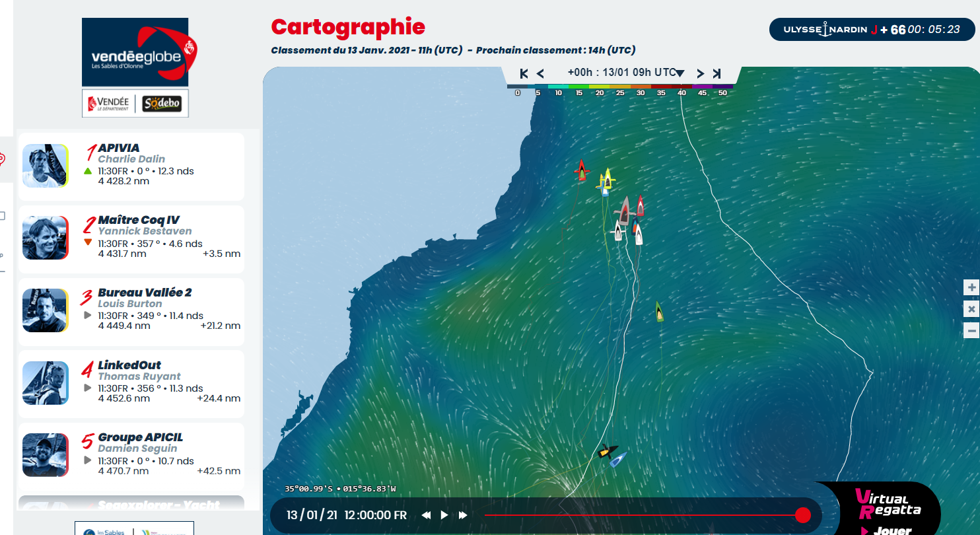Click the cursor coordinates readout 35°00.99'S
Viewport: 980px width, 535px height.
pyautogui.click(x=340, y=489)
